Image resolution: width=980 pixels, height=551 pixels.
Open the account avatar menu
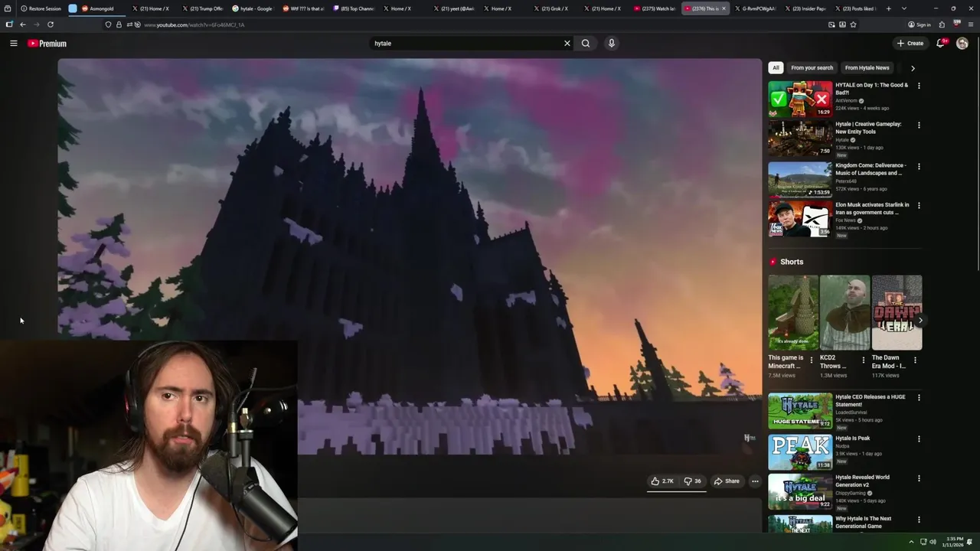[962, 44]
